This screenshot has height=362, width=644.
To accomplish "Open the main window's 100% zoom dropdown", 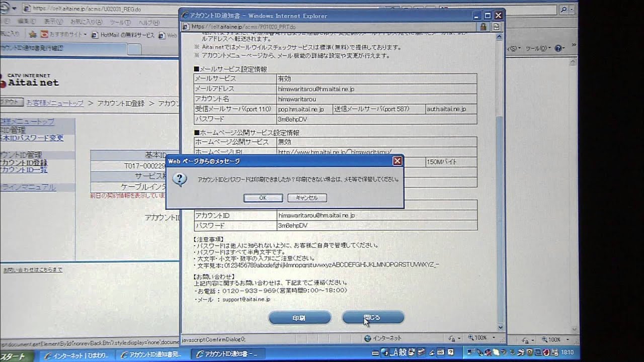I will click(568, 340).
